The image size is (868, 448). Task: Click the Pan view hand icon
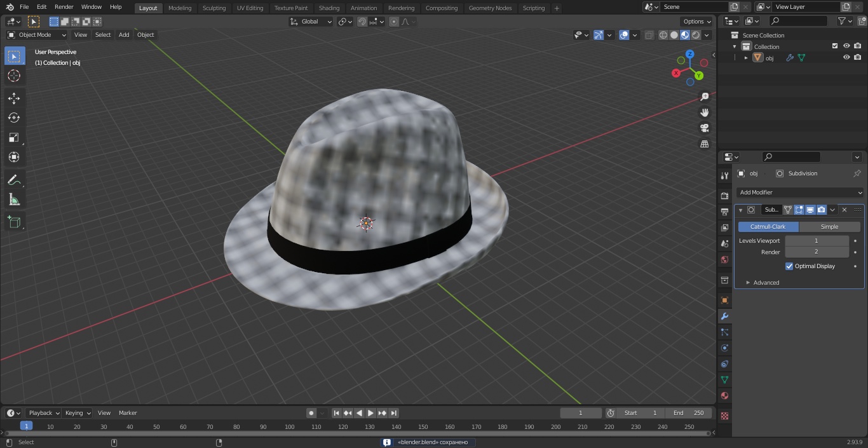(704, 112)
